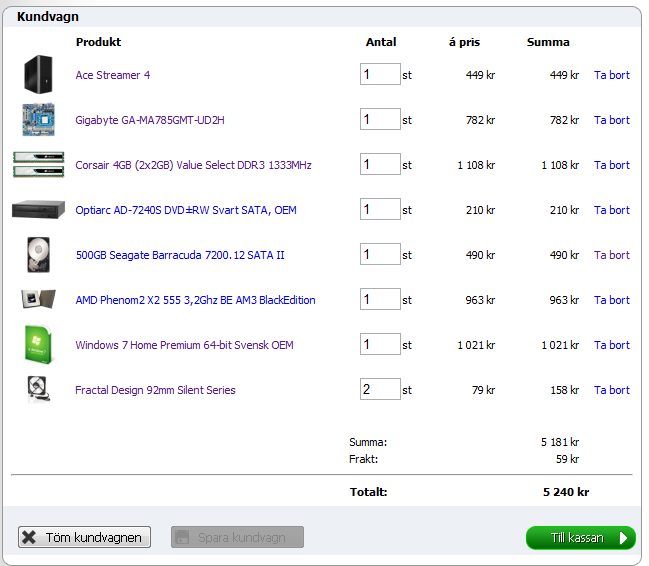Click the Fractal Design fan image

pyautogui.click(x=38, y=389)
